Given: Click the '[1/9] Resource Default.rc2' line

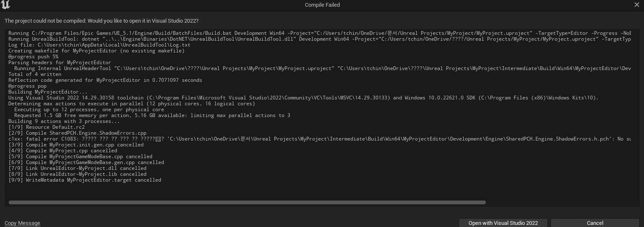Looking at the screenshot, I should point(47,127).
